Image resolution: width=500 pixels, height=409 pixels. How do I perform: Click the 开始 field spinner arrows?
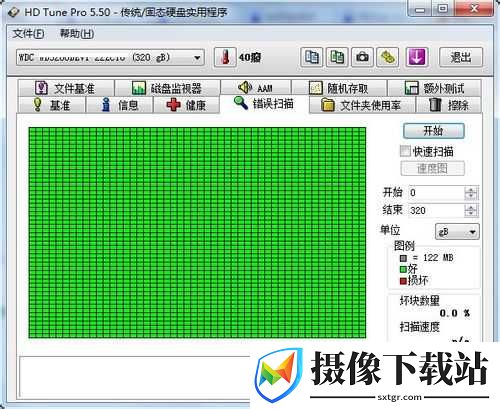pos(471,193)
